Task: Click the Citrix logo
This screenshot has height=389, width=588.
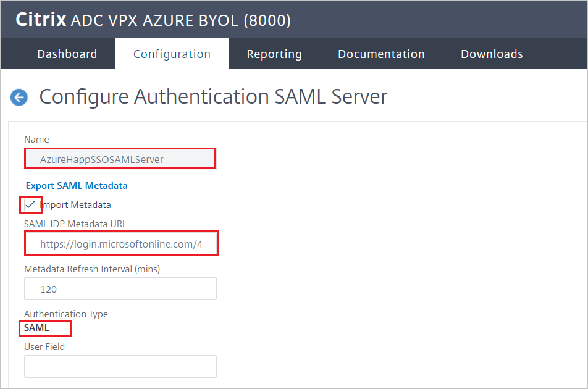Action: (x=40, y=19)
